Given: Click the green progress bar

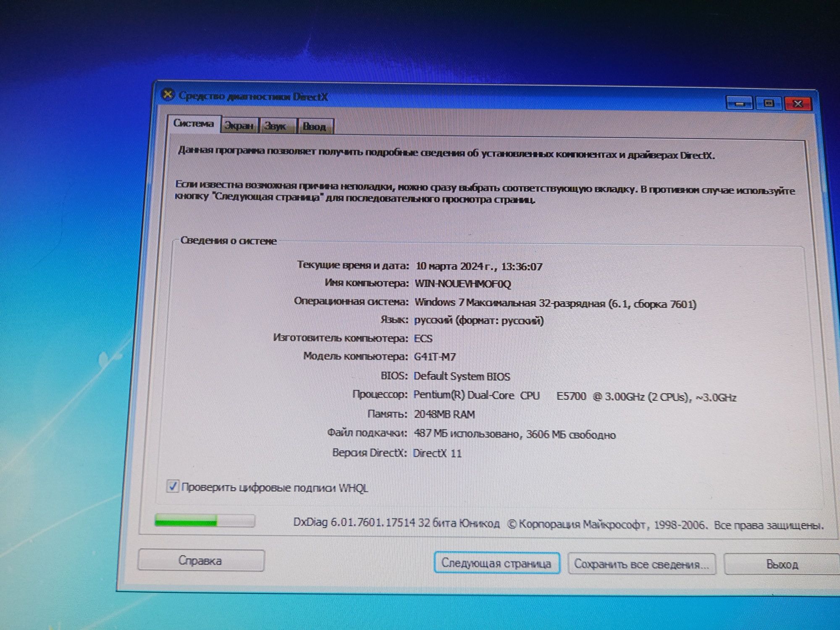Looking at the screenshot, I should (x=205, y=521).
